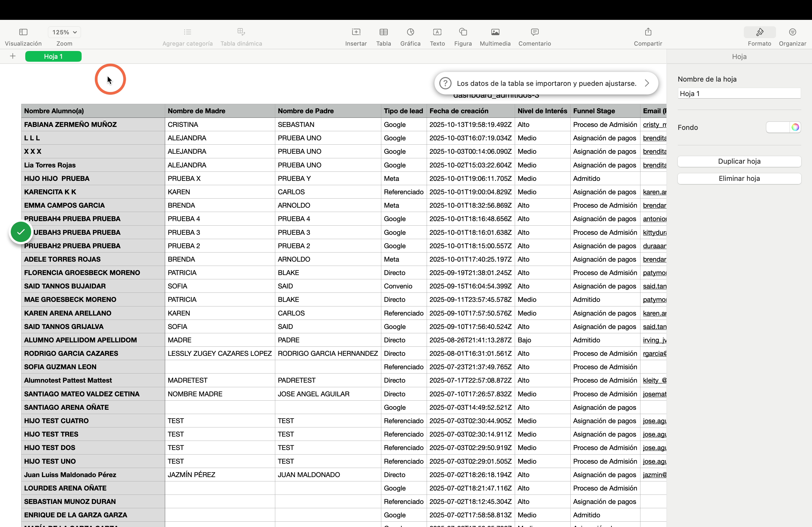Add a new sheet with plus button
Viewport: 812px width, 527px height.
(x=13, y=56)
